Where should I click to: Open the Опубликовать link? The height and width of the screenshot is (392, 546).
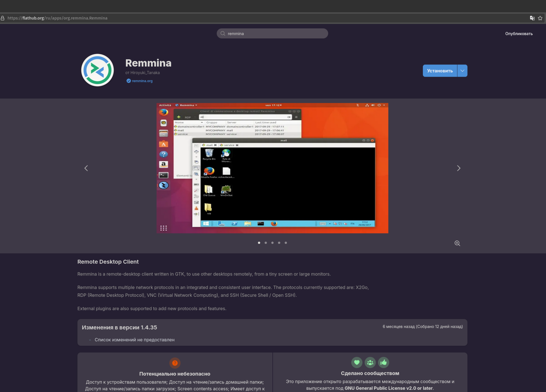[x=519, y=34]
